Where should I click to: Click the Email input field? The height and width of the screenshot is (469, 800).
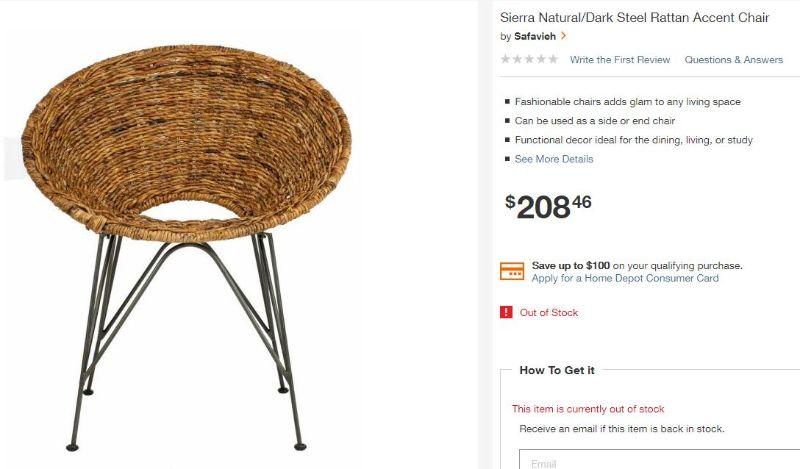[x=659, y=459]
